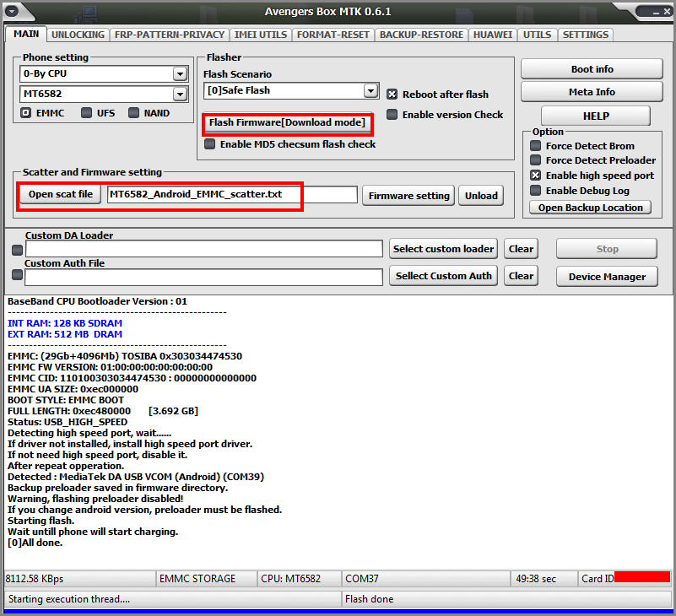The height and width of the screenshot is (616, 676).
Task: Select the EMMC storage radio option
Action: coord(26,113)
